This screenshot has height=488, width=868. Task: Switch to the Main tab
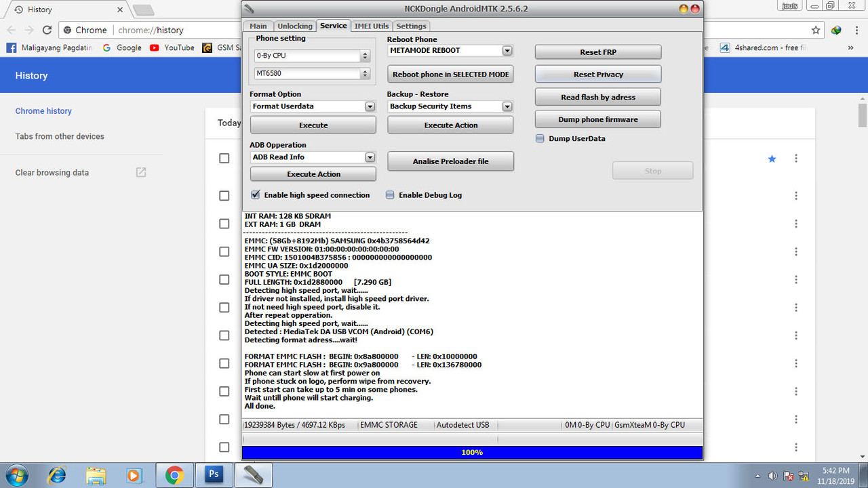(x=258, y=26)
